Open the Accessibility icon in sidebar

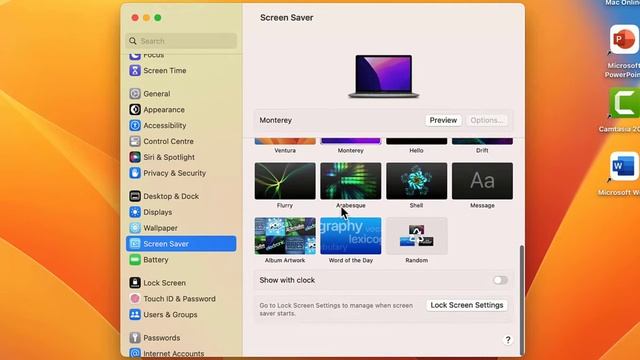(x=135, y=125)
